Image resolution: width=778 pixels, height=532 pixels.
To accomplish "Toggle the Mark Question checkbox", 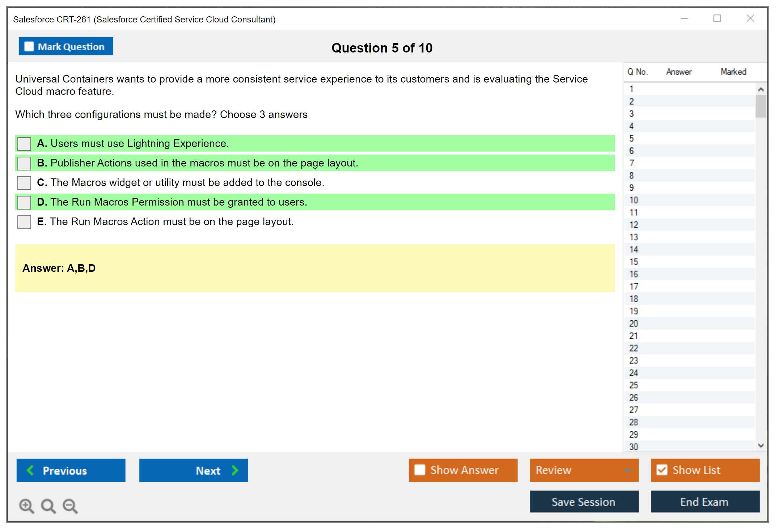I will (x=29, y=47).
